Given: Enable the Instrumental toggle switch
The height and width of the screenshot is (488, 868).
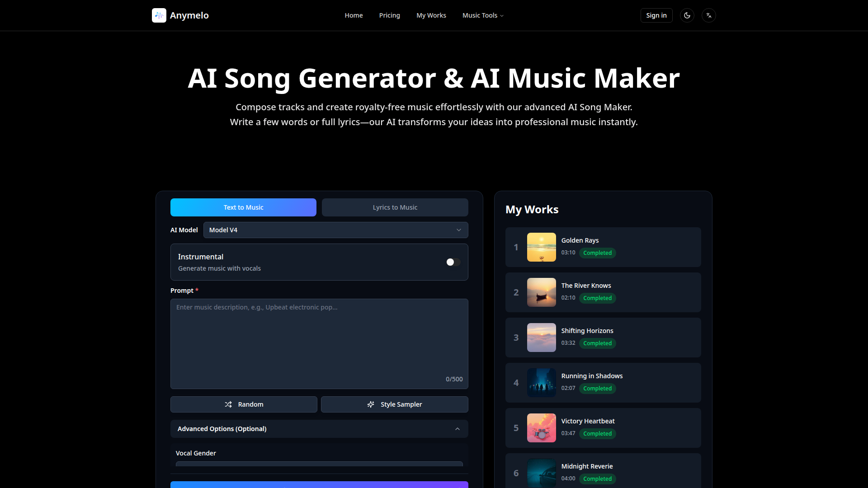Looking at the screenshot, I should (453, 262).
